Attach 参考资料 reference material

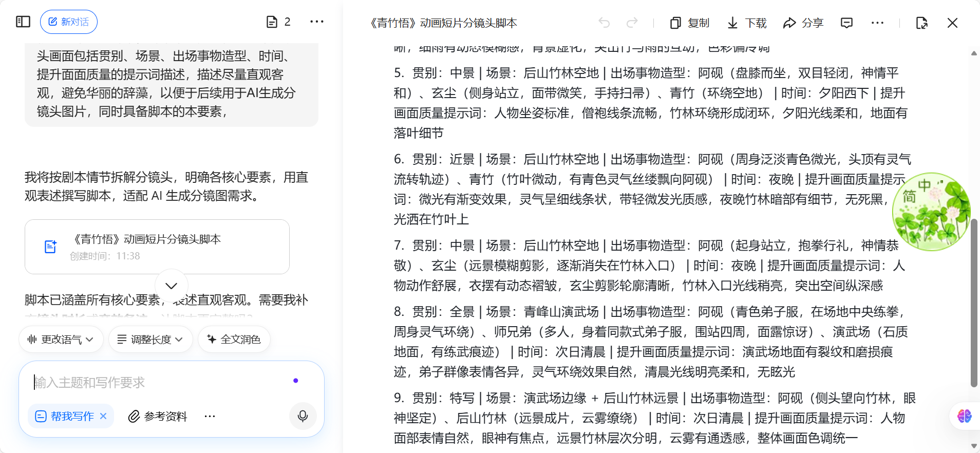tap(158, 416)
